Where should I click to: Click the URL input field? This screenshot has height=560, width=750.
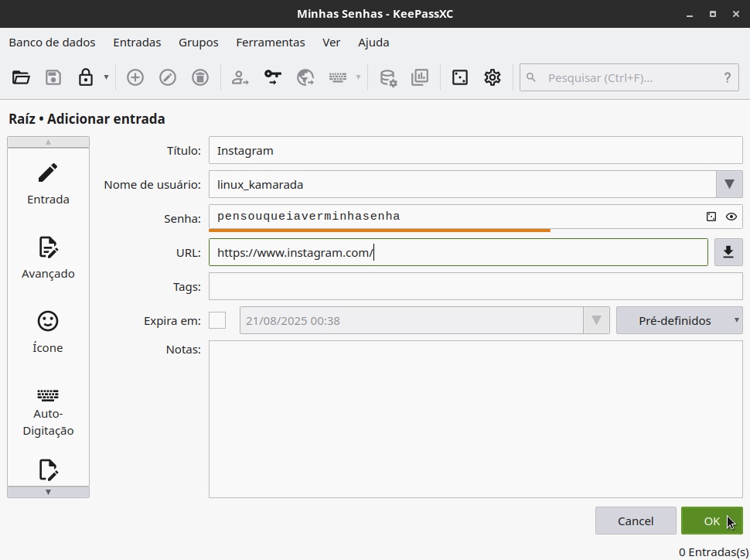(x=459, y=252)
